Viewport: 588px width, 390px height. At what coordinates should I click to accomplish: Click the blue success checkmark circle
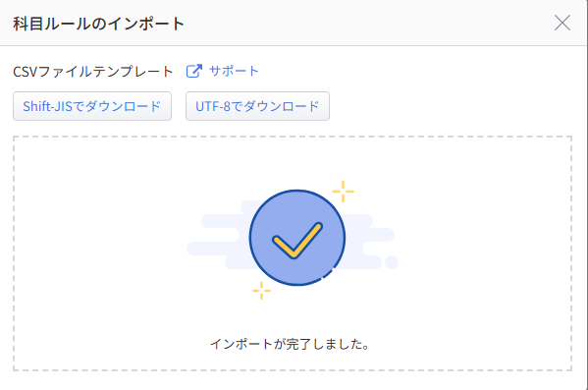[x=297, y=238]
